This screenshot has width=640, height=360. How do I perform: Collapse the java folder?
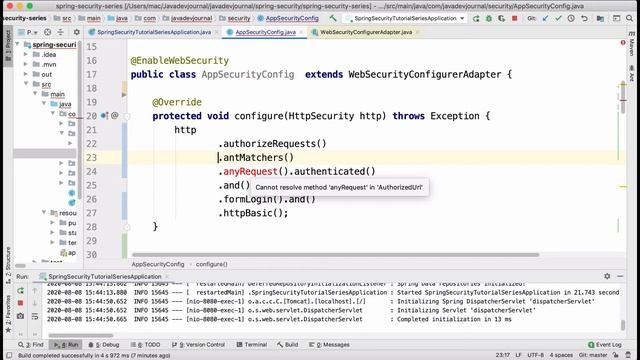pyautogui.click(x=44, y=104)
